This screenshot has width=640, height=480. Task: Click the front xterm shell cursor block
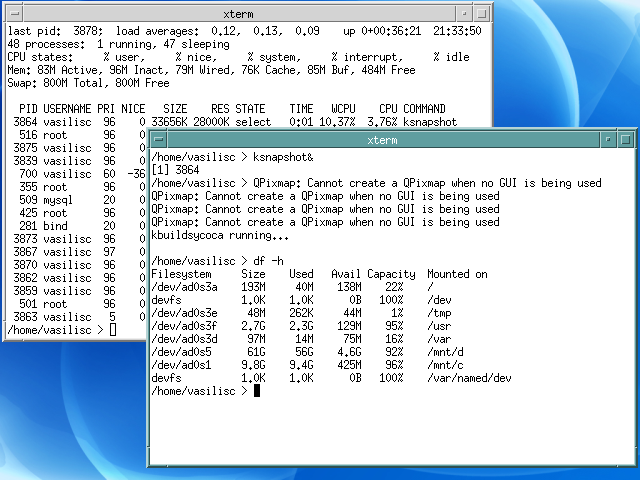pyautogui.click(x=257, y=391)
